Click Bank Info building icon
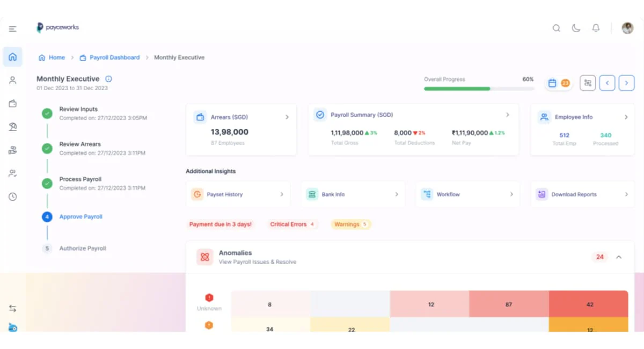The width and height of the screenshot is (644, 349). 312,194
